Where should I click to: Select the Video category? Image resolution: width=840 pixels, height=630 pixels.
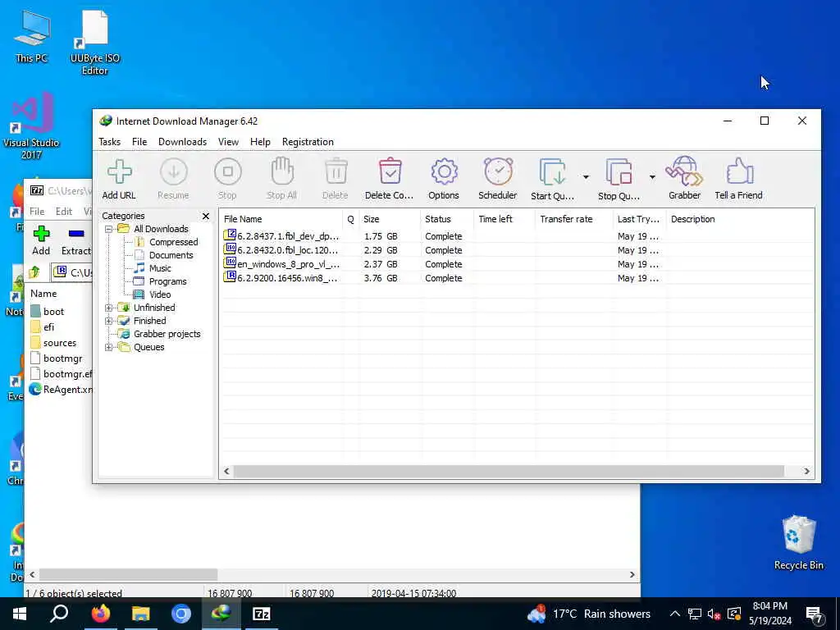pyautogui.click(x=160, y=294)
